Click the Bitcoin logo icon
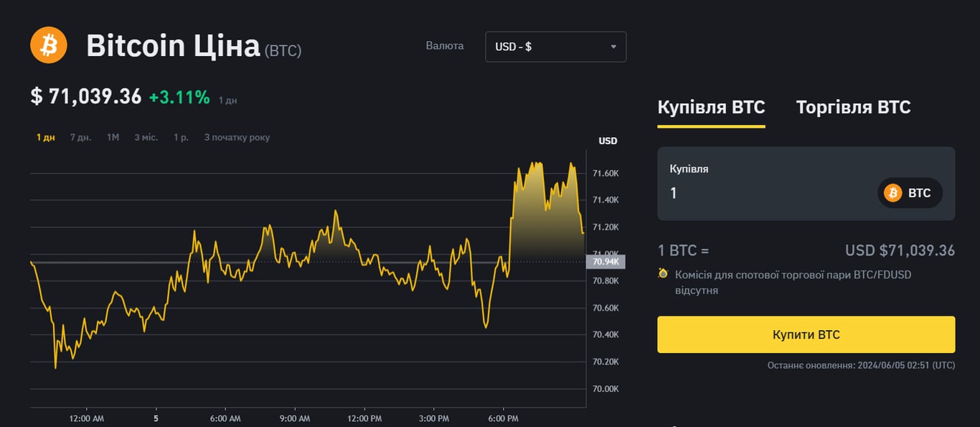Viewport: 980px width, 427px height. [x=48, y=44]
